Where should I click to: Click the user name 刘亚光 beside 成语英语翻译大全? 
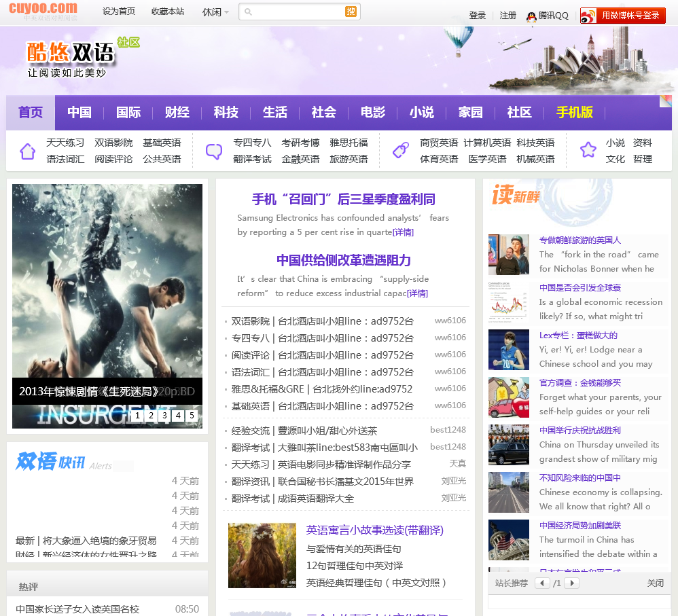(454, 498)
